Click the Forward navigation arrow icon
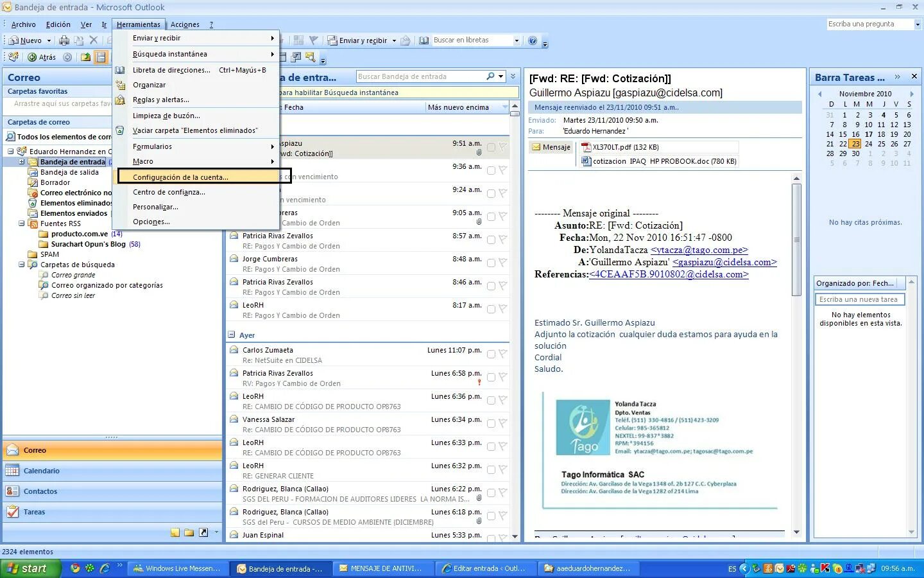 pyautogui.click(x=67, y=57)
